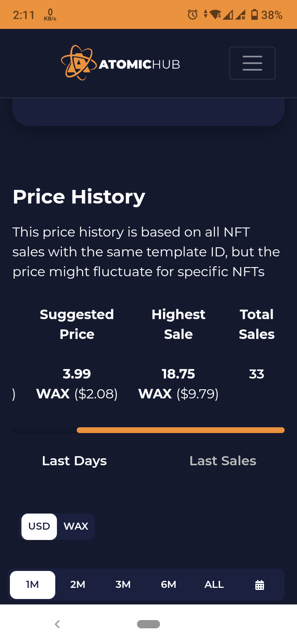Switch price currency to WAX
Screen dimensions: 297x644
[x=76, y=526]
